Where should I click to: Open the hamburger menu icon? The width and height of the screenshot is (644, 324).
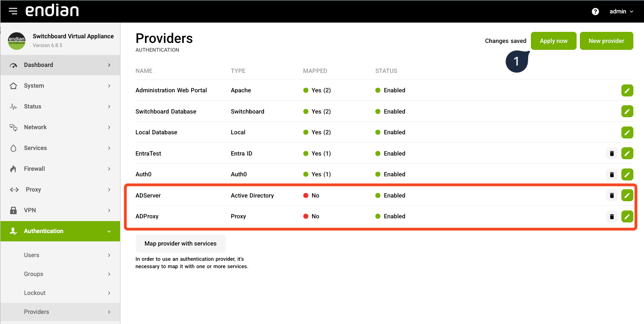pyautogui.click(x=13, y=11)
